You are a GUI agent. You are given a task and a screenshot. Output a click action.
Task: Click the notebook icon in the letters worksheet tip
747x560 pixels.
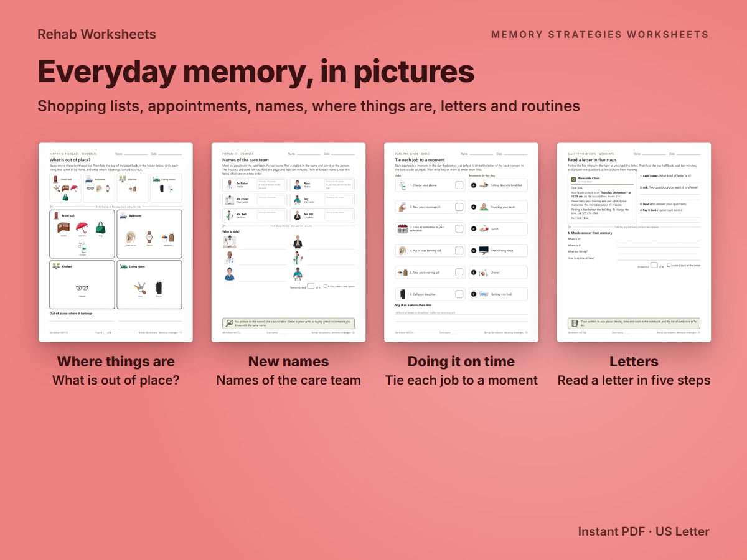coord(575,324)
